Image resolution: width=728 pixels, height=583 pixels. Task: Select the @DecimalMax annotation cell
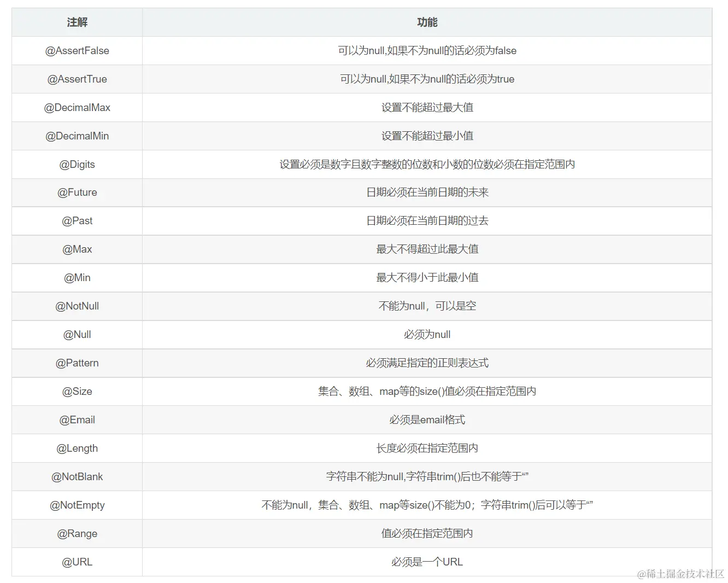tap(77, 108)
